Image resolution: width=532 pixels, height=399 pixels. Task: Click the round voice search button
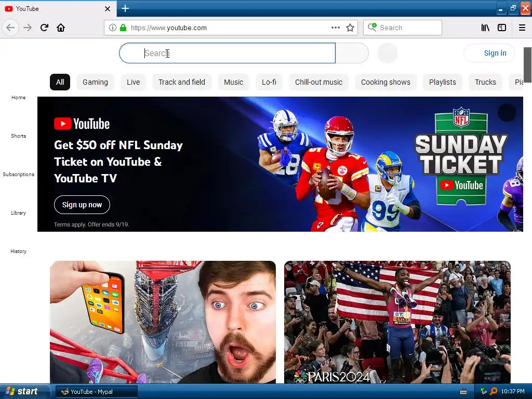(x=387, y=53)
